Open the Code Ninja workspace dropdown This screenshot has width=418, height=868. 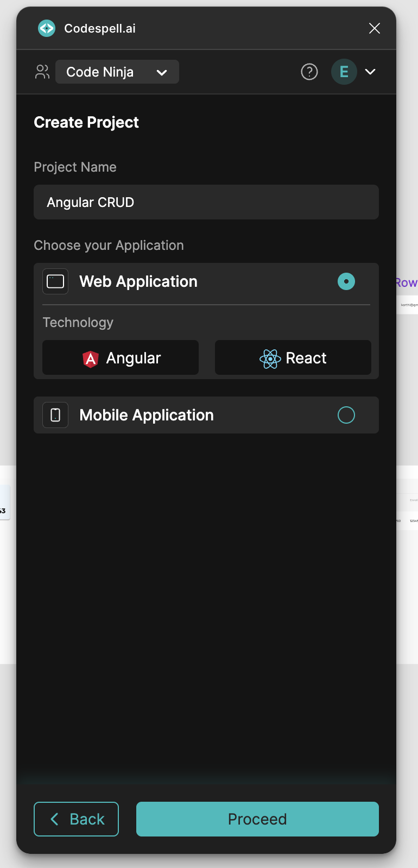click(x=117, y=72)
